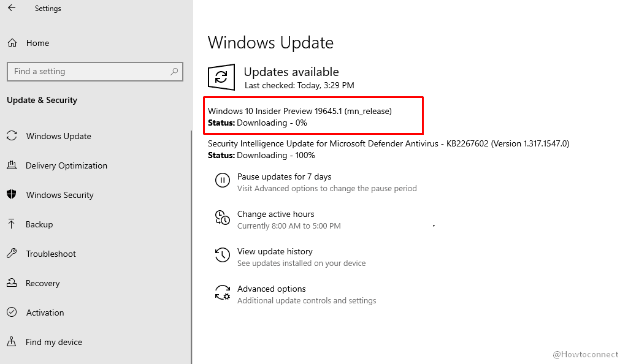
Task: Open Change active hours
Action: (x=275, y=214)
